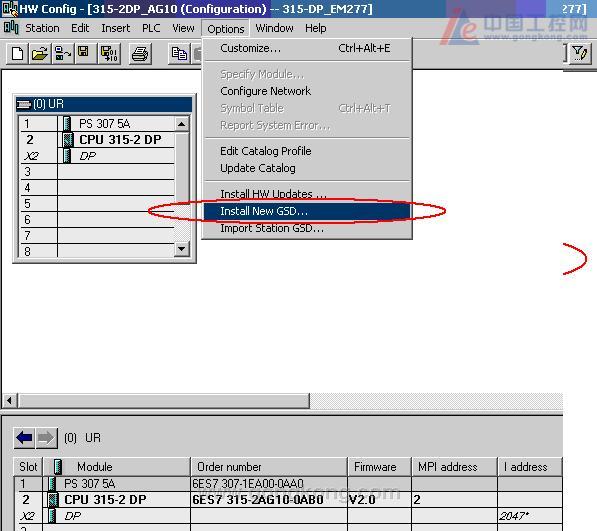Open a station with the folder icon

[x=40, y=54]
